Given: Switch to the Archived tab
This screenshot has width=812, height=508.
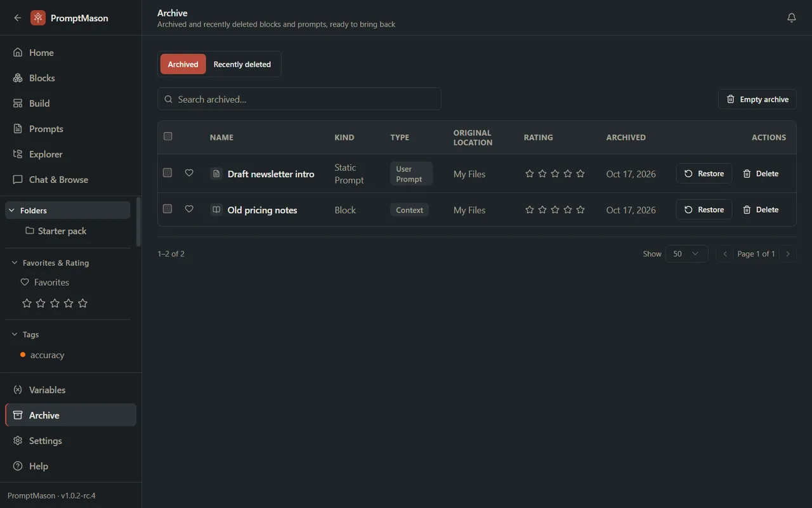Looking at the screenshot, I should tap(183, 64).
